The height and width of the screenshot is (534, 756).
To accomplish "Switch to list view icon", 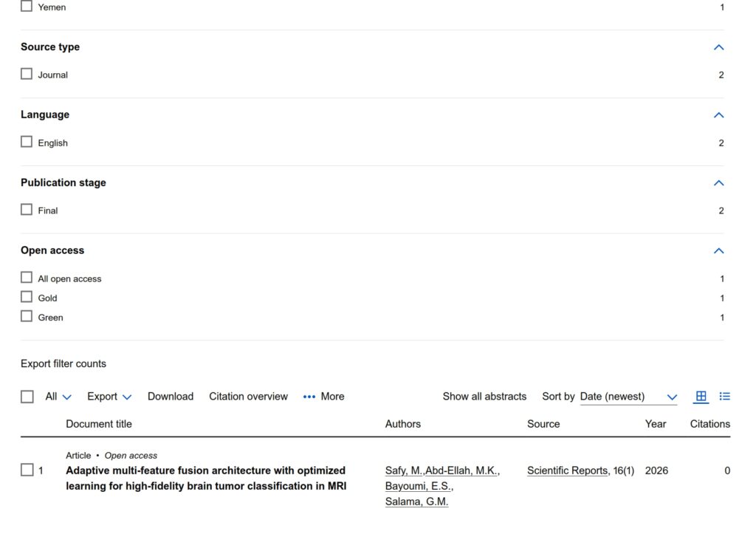I will click(x=725, y=397).
